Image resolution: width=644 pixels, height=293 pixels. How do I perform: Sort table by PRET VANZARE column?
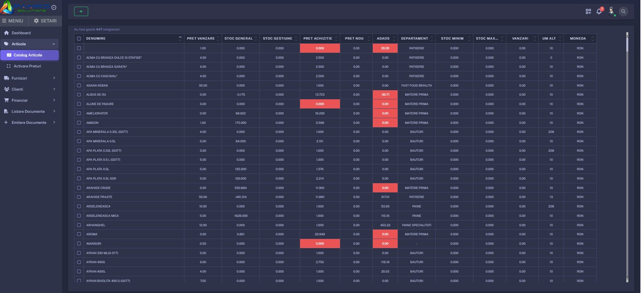[x=201, y=39]
